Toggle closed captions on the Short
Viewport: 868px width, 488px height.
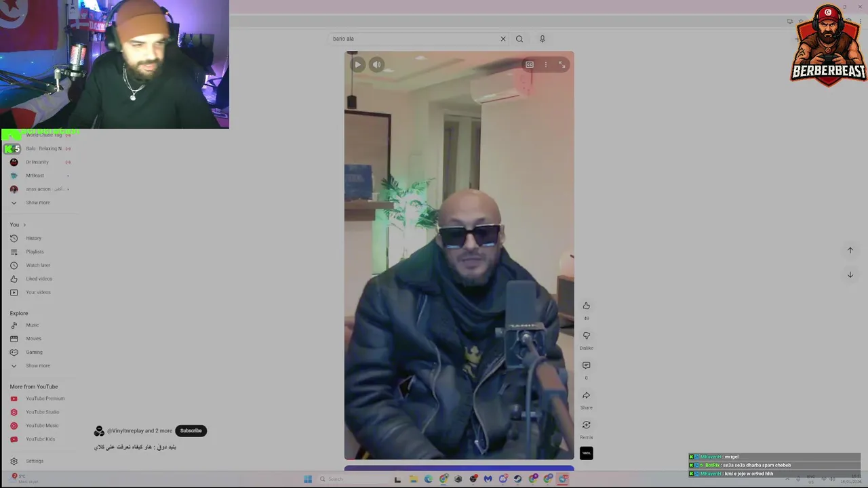point(530,64)
